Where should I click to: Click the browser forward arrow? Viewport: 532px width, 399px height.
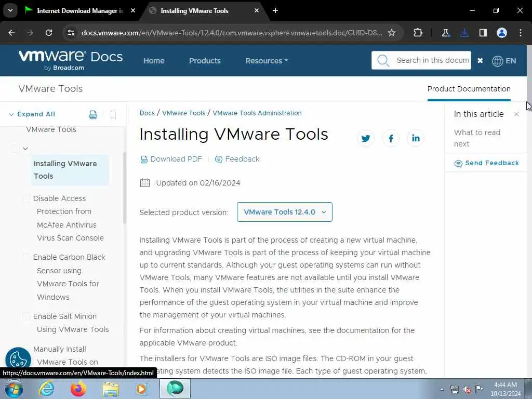coord(30,33)
